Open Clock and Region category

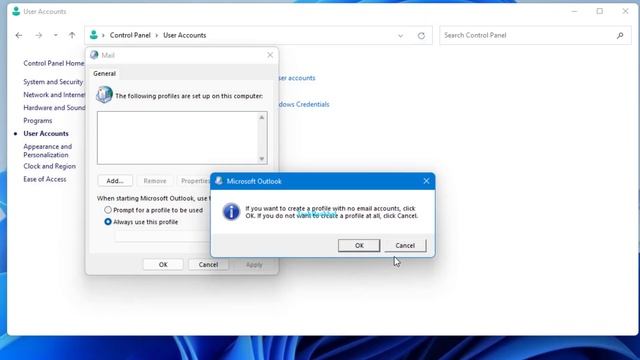pos(49,166)
